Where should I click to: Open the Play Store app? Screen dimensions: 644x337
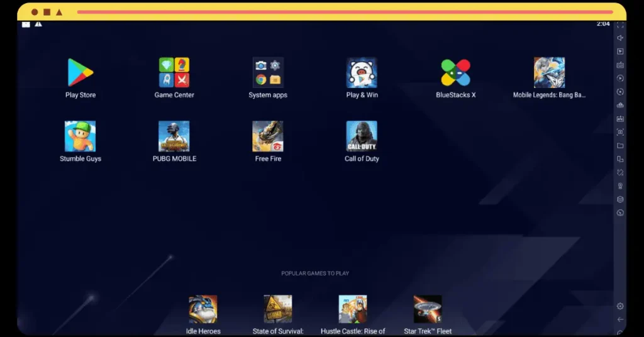(80, 73)
